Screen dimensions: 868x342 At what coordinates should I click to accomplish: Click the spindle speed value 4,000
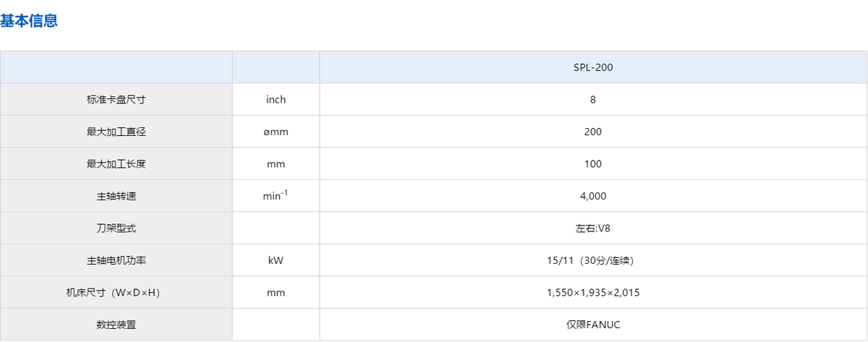tap(593, 196)
